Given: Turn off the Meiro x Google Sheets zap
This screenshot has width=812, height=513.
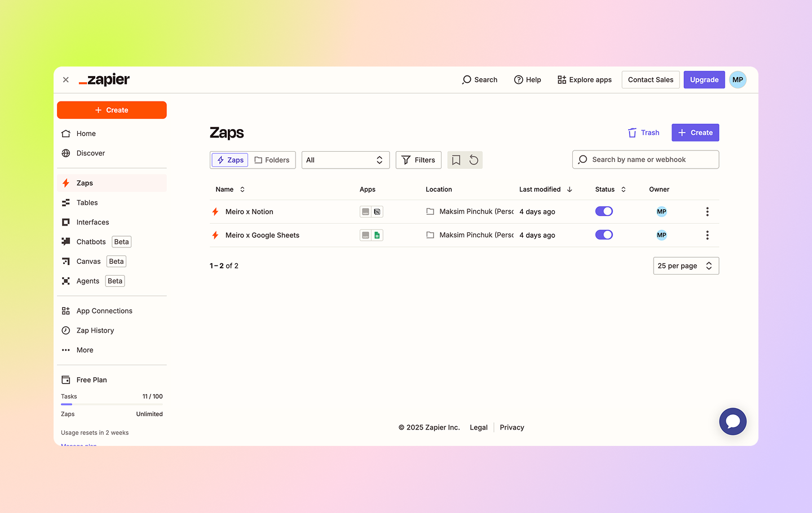Looking at the screenshot, I should [x=604, y=235].
